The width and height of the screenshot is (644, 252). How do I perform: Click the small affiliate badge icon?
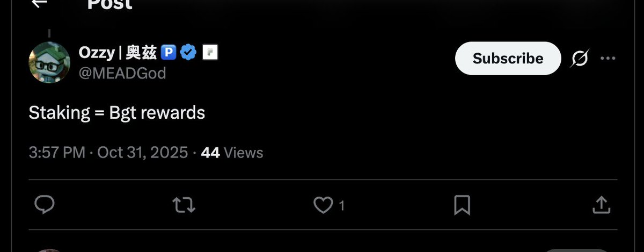click(x=209, y=53)
